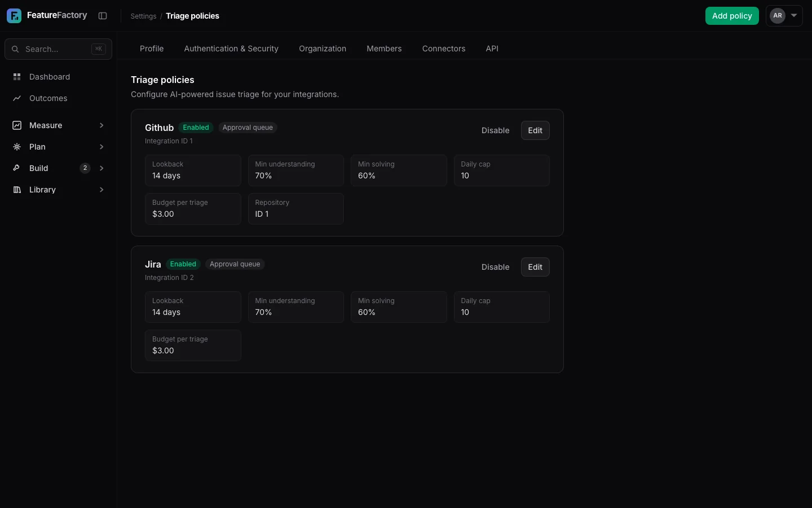Click the Measure chart icon

17,125
